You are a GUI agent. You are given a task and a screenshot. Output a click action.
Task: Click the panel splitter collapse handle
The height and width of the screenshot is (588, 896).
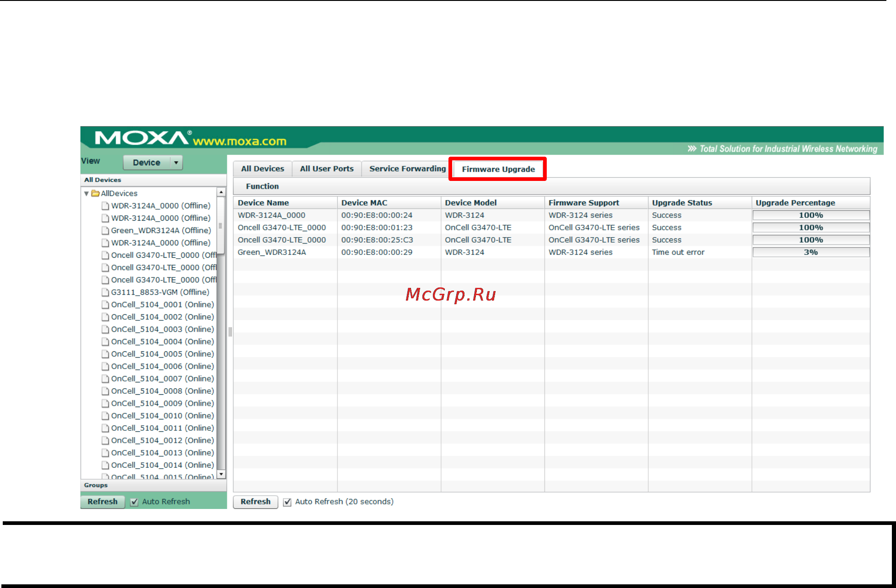(230, 332)
